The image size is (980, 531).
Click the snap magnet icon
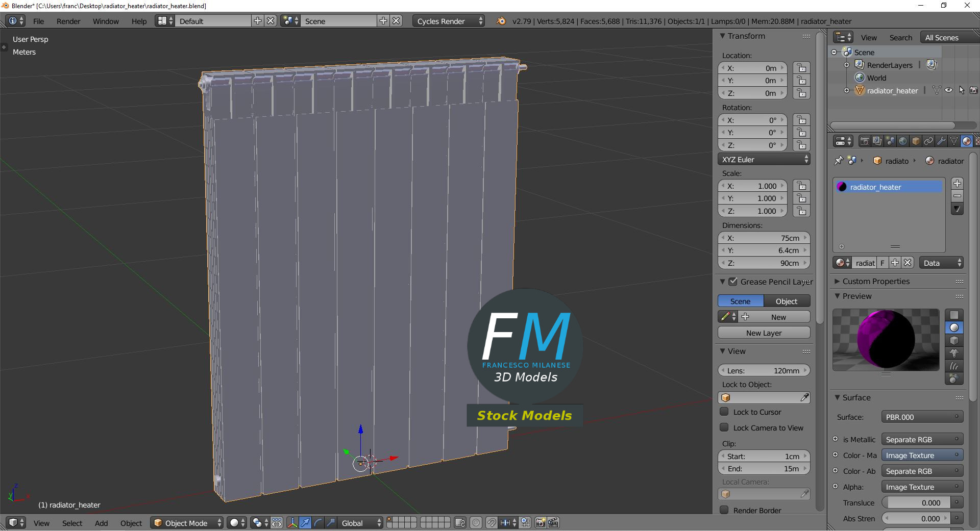[x=492, y=523]
